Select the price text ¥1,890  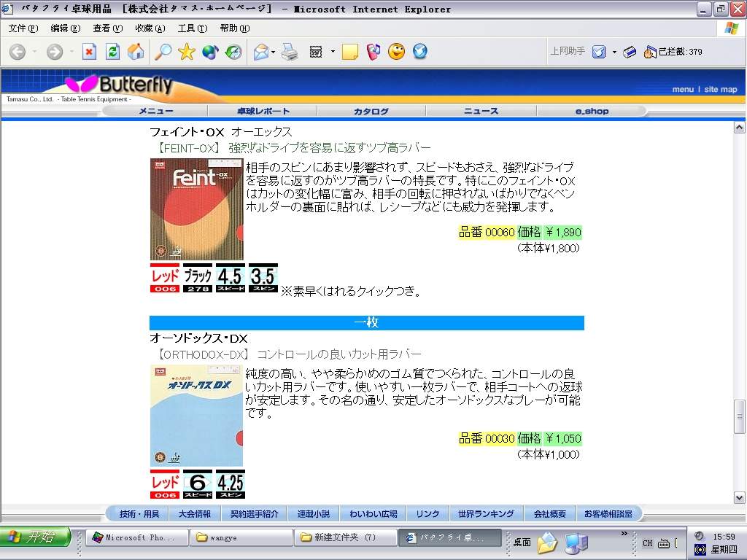tap(563, 232)
